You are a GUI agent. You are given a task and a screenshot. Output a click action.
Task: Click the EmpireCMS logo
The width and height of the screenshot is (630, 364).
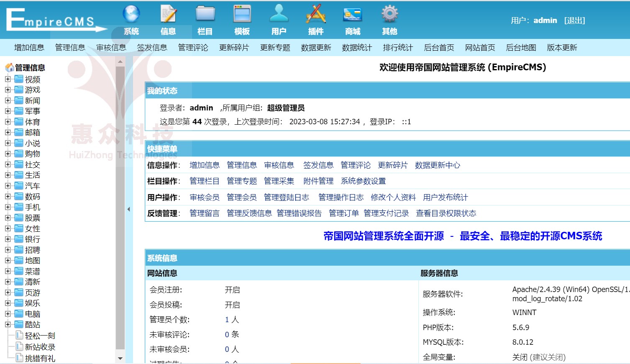56,19
